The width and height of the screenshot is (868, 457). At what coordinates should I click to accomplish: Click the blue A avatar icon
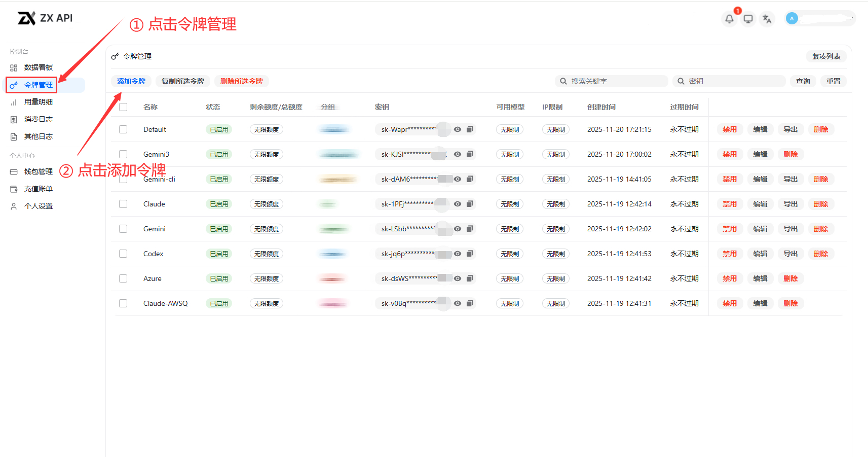click(791, 18)
